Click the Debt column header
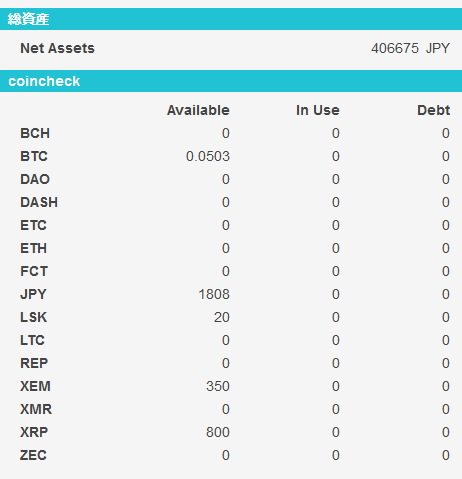Screen dimensions: 462x479 (434, 110)
